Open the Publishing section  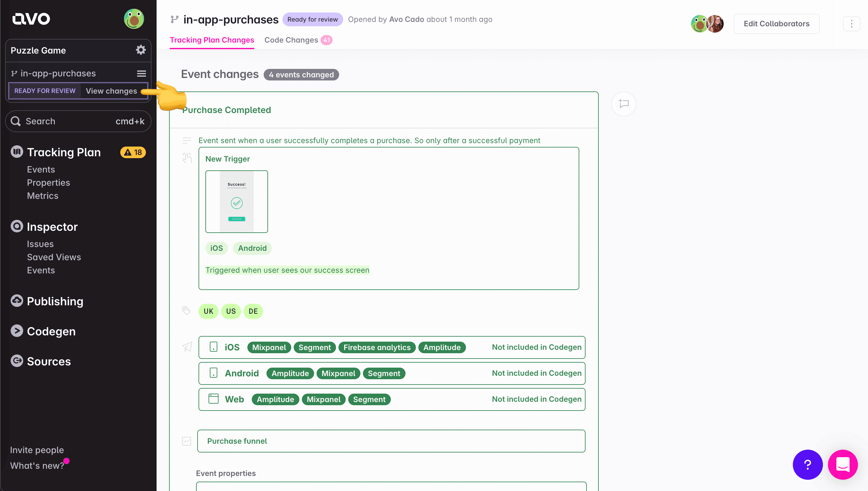55,302
